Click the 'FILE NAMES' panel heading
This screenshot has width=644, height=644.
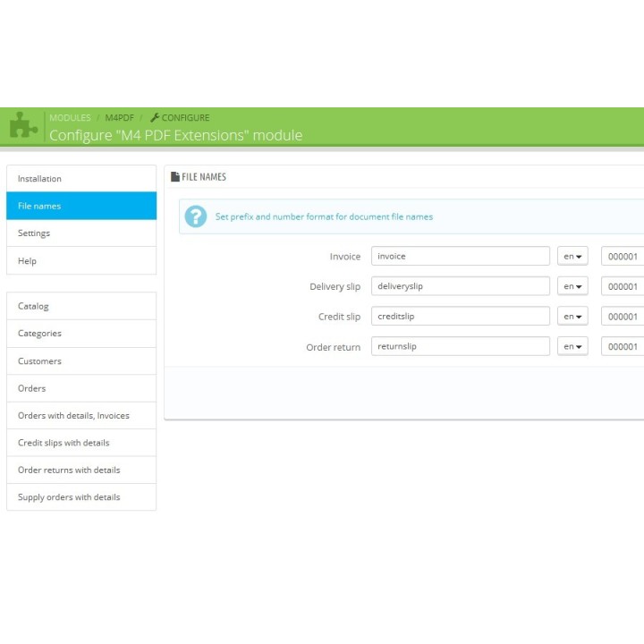204,177
